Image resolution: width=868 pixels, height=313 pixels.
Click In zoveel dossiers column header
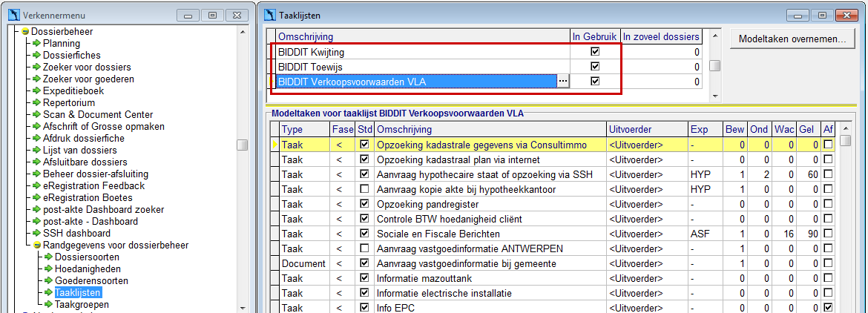click(662, 37)
